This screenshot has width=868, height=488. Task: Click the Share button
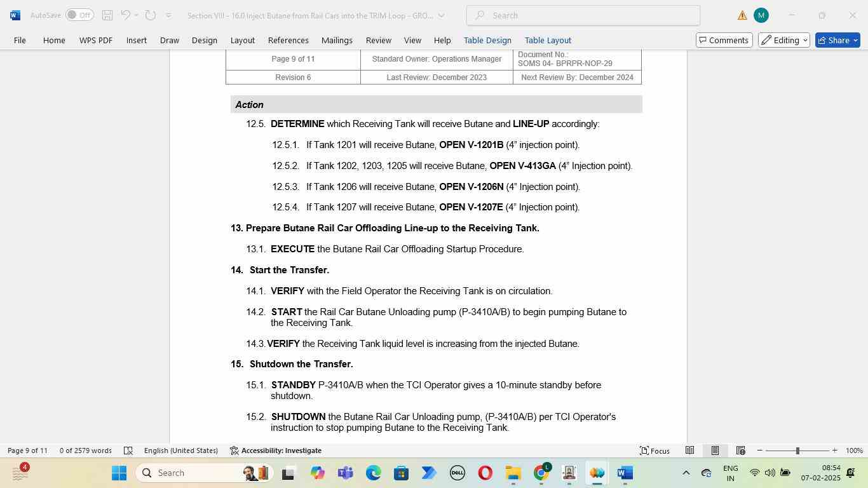837,40
